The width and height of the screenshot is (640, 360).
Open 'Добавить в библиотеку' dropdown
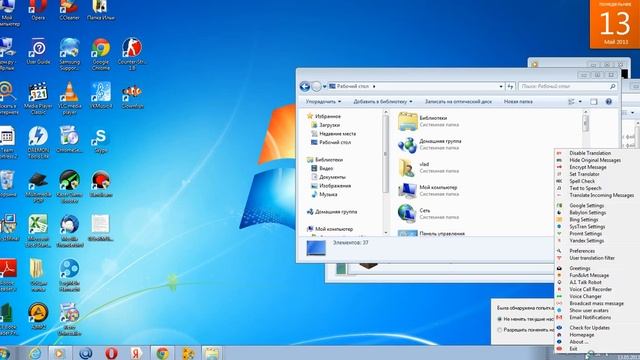383,102
